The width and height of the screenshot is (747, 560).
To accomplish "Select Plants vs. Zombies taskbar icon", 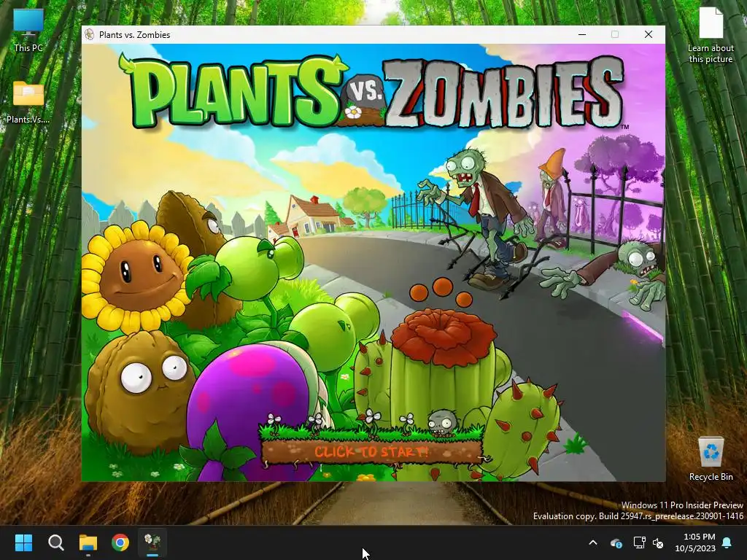I will click(x=152, y=542).
